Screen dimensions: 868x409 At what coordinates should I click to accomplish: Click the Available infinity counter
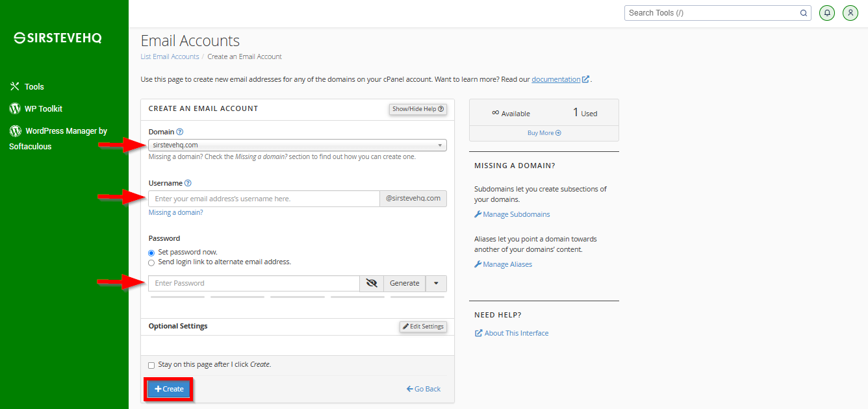(511, 113)
